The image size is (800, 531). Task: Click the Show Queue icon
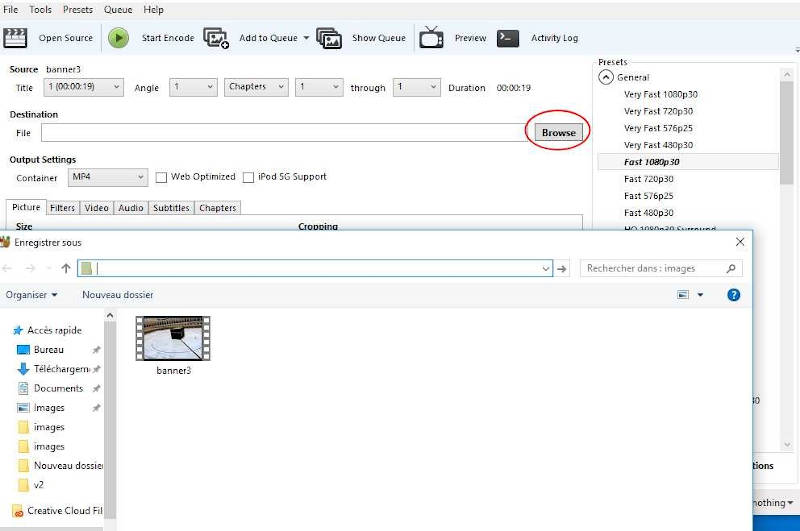pyautogui.click(x=329, y=38)
